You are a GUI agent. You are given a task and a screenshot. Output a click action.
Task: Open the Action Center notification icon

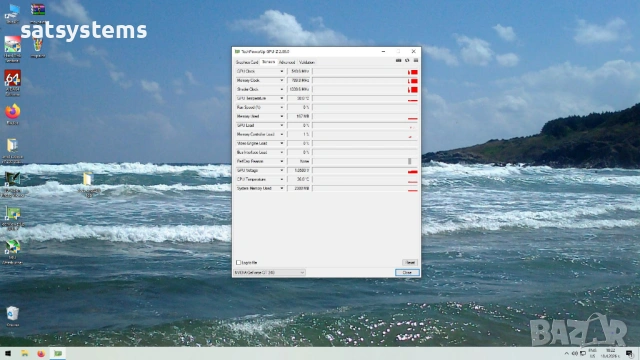pos(629,353)
